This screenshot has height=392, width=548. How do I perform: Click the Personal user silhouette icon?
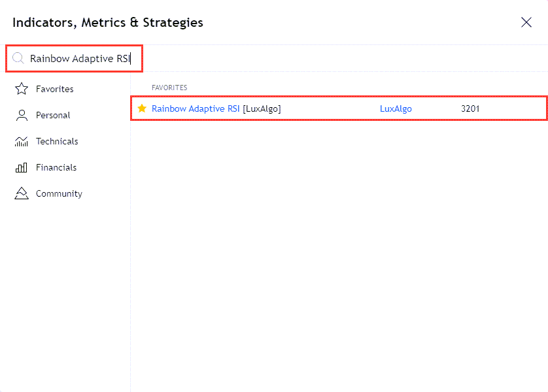click(22, 115)
